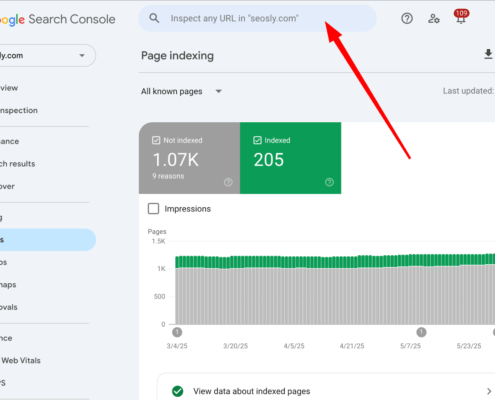The width and height of the screenshot is (495, 400).
Task: Click the Search Console logo
Action: coord(58,19)
